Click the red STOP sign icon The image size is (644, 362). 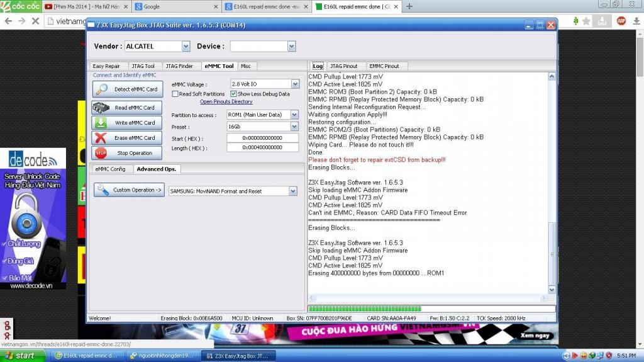click(x=101, y=153)
